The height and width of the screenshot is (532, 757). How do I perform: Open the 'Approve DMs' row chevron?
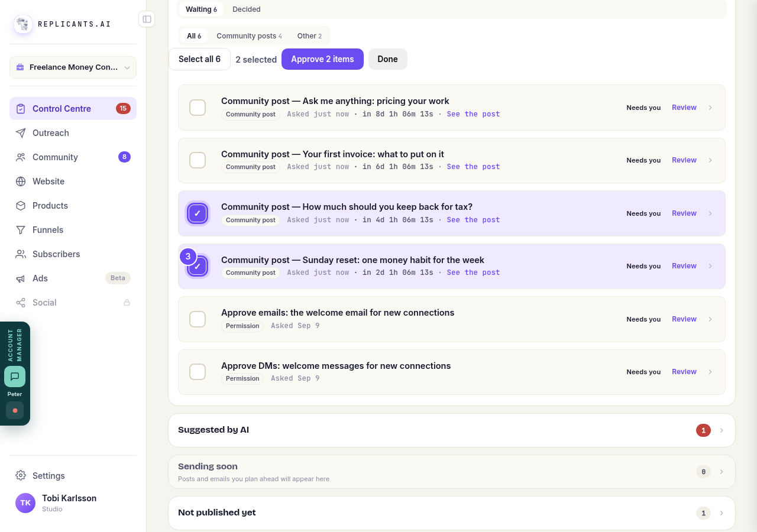click(710, 372)
